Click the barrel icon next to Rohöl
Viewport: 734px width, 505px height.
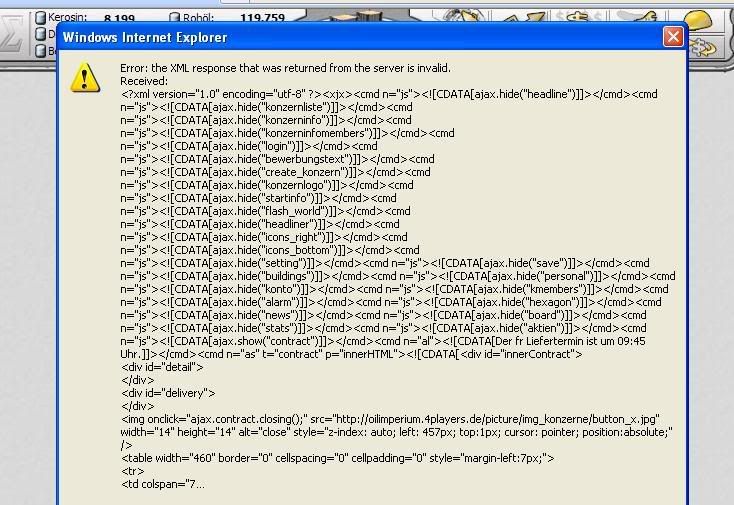175,17
